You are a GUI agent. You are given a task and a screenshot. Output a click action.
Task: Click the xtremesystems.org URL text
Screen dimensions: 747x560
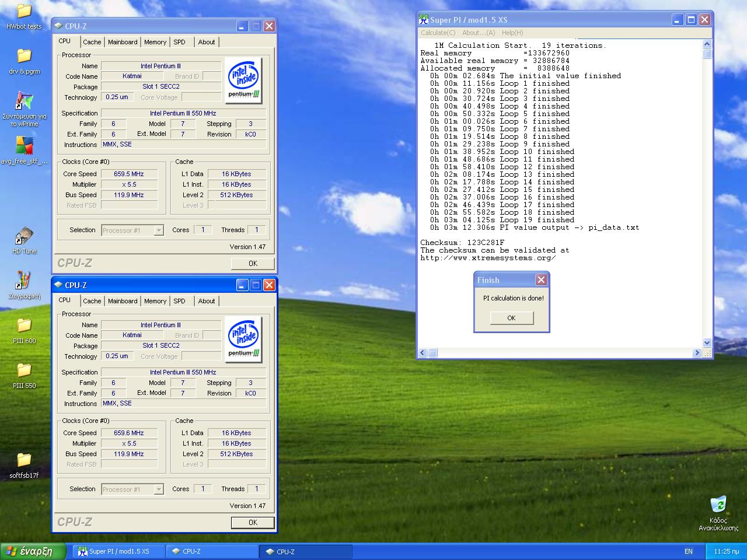[x=488, y=258]
